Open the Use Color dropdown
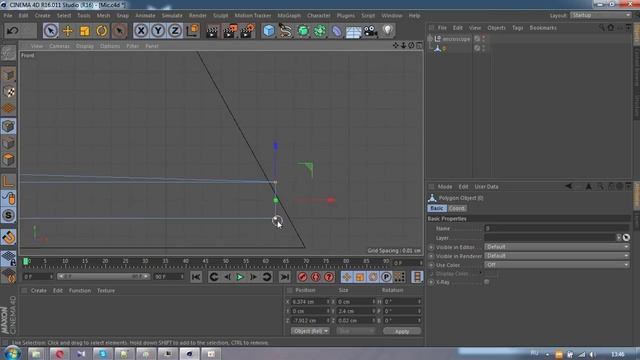 [x=557, y=265]
